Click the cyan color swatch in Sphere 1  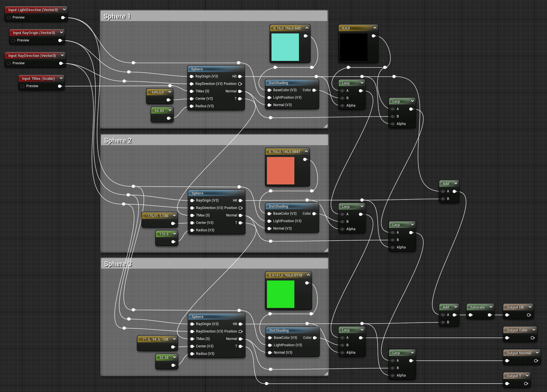285,47
